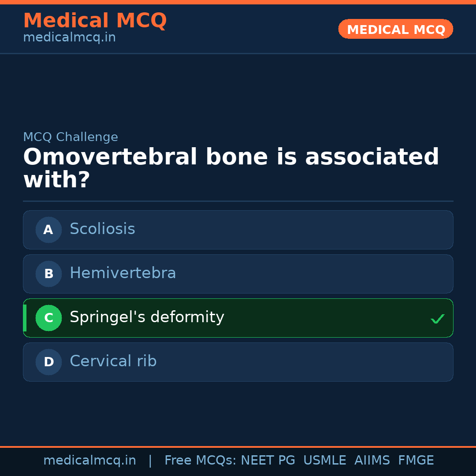The width and height of the screenshot is (476, 476).
Task: Click the circular A badge icon
Action: tap(48, 230)
